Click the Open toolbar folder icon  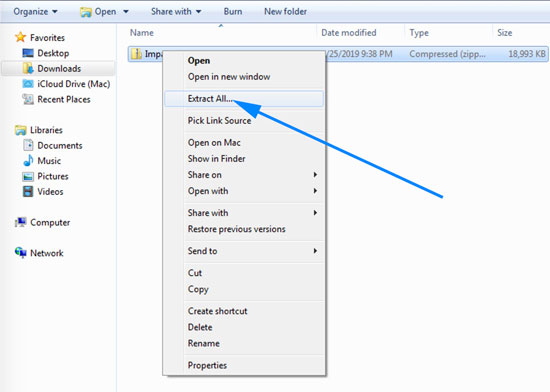(86, 12)
